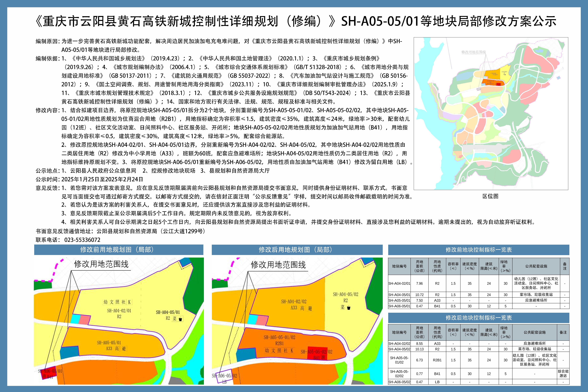This screenshot has width=588, height=392.
Task: Click the 10.72 area cell in the before table
Action: point(420,295)
